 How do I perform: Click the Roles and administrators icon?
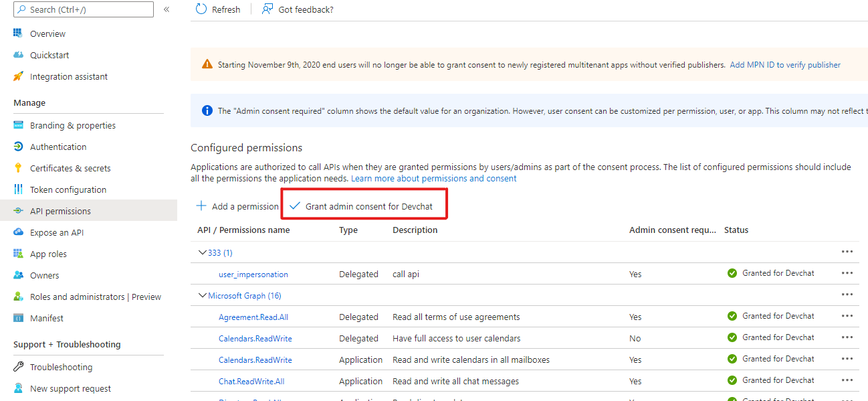(x=19, y=297)
